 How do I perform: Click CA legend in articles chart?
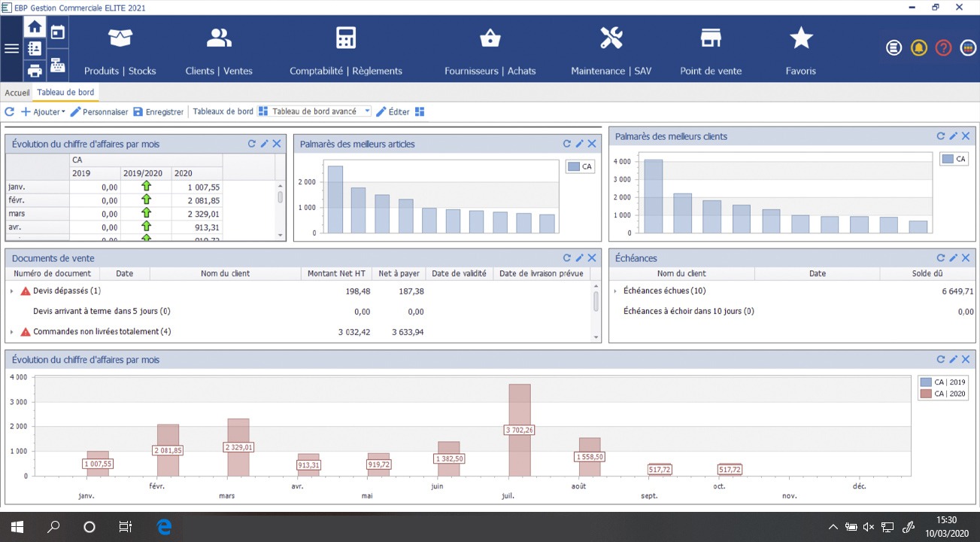point(581,166)
